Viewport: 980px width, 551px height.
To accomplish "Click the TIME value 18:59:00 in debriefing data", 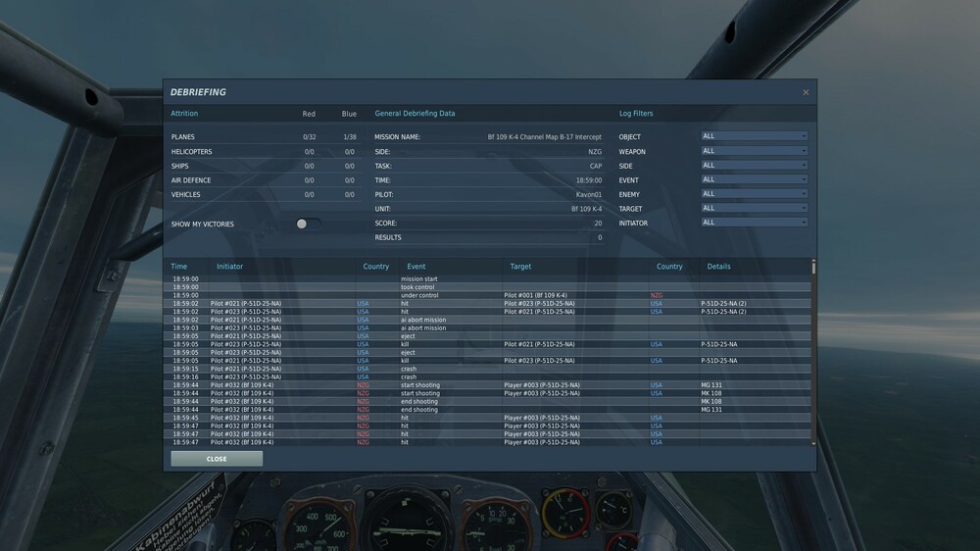I will pyautogui.click(x=589, y=180).
